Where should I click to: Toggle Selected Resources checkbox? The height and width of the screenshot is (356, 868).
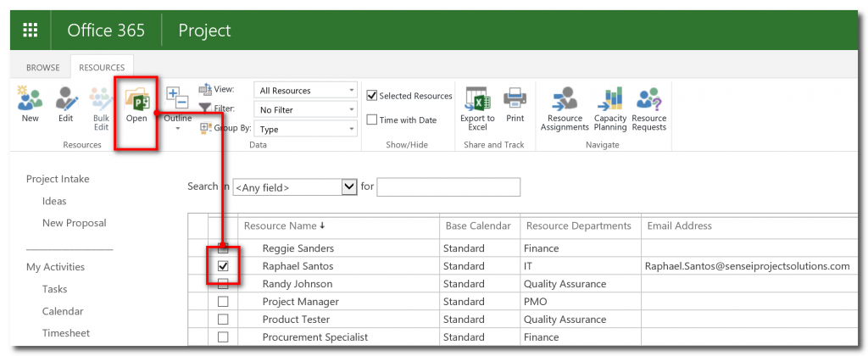pyautogui.click(x=372, y=96)
